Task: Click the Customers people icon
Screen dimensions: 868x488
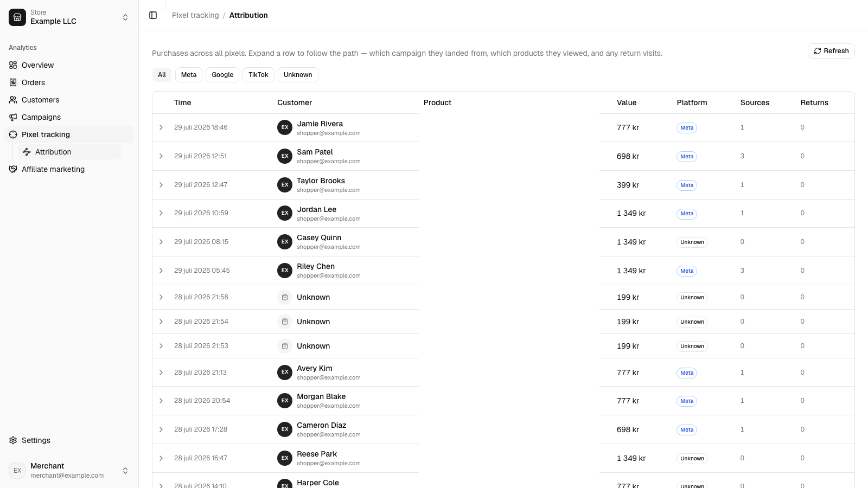Action: [x=13, y=100]
